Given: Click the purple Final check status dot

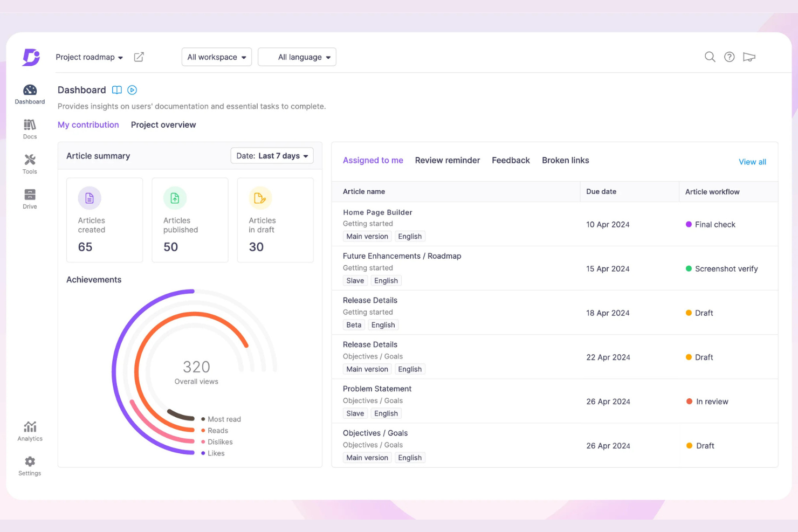Looking at the screenshot, I should [689, 224].
